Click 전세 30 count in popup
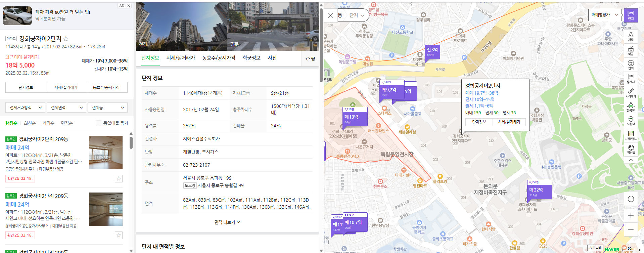 click(492, 113)
